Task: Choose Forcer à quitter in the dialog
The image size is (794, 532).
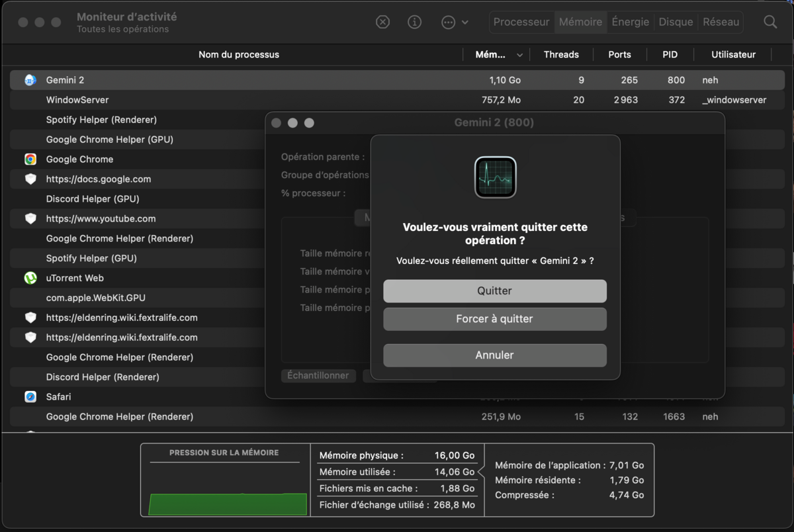Action: (x=495, y=319)
